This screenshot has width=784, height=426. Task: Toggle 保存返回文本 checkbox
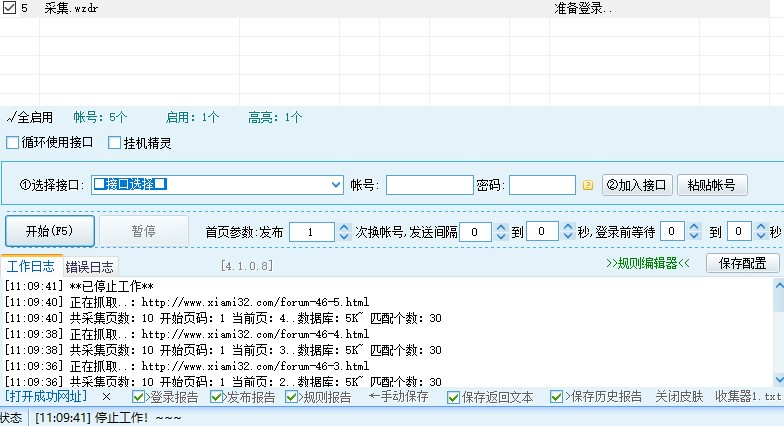[453, 397]
